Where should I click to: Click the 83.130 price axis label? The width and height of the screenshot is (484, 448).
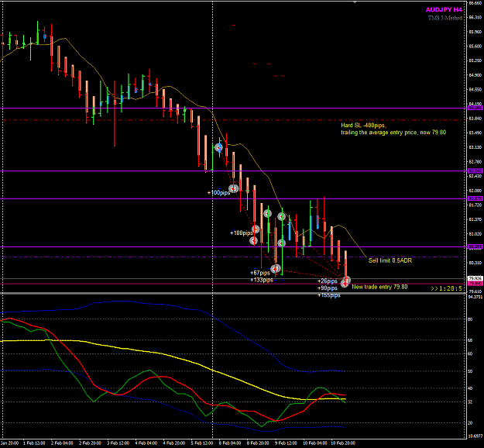point(475,147)
